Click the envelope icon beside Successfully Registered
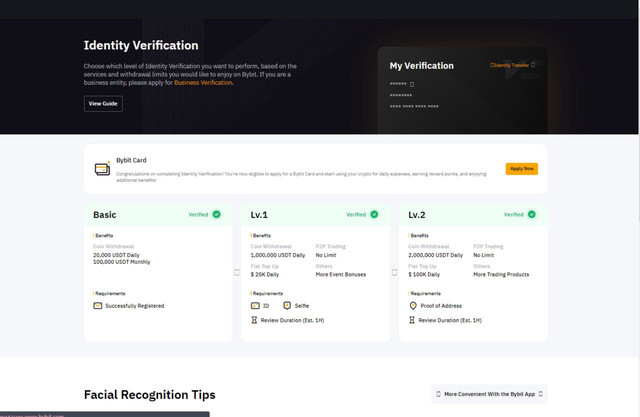640x417 pixels. (x=98, y=306)
